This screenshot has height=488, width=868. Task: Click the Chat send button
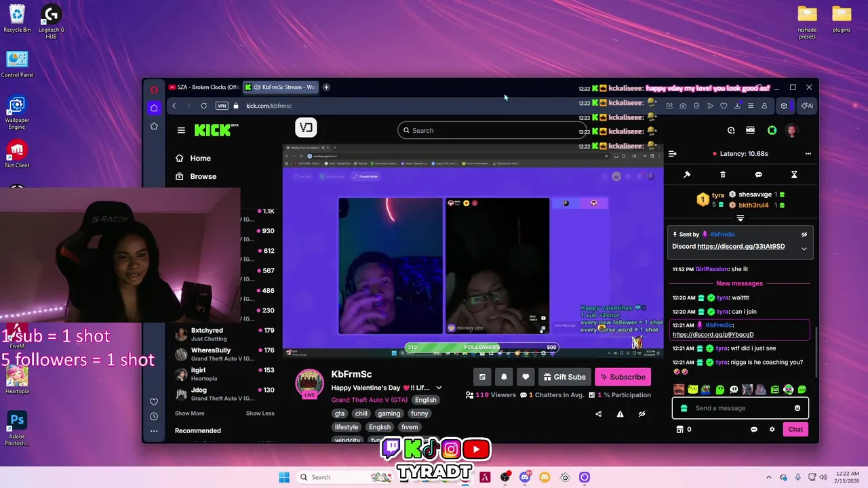[x=795, y=429]
